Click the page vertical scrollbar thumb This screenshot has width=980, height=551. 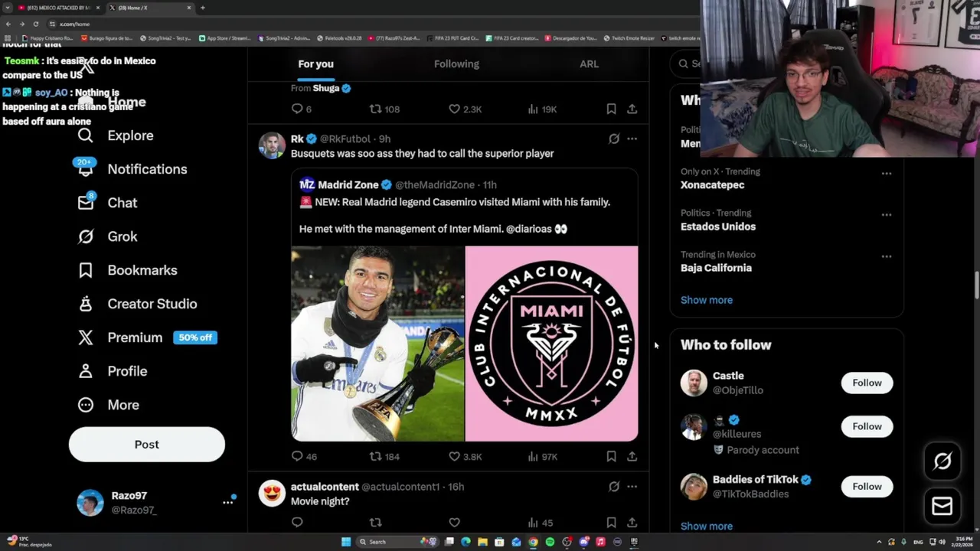[x=976, y=285]
